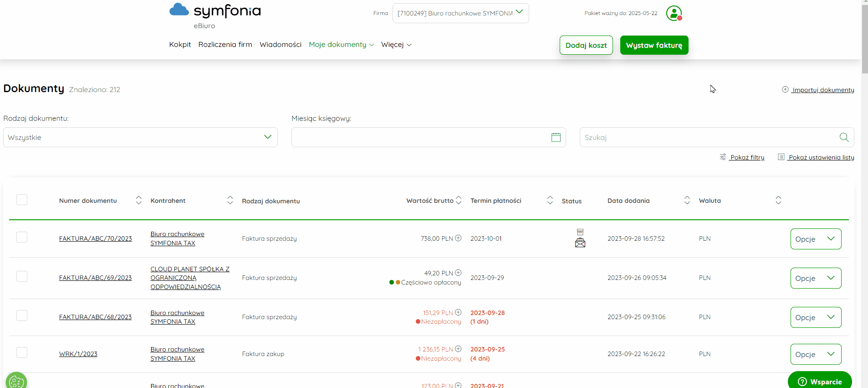The width and height of the screenshot is (868, 388).
Task: Open document FAKTURA/ABC/70/2023 link
Action: (x=95, y=238)
